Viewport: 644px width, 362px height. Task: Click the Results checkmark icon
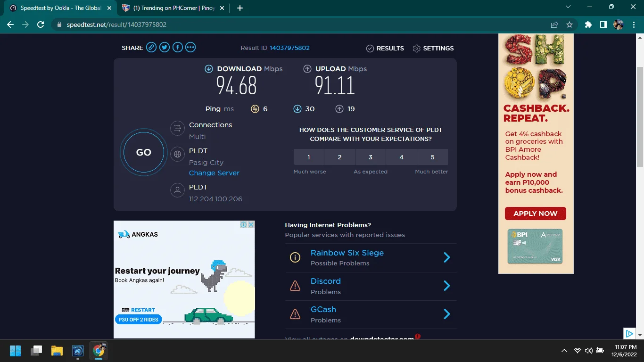pos(370,49)
